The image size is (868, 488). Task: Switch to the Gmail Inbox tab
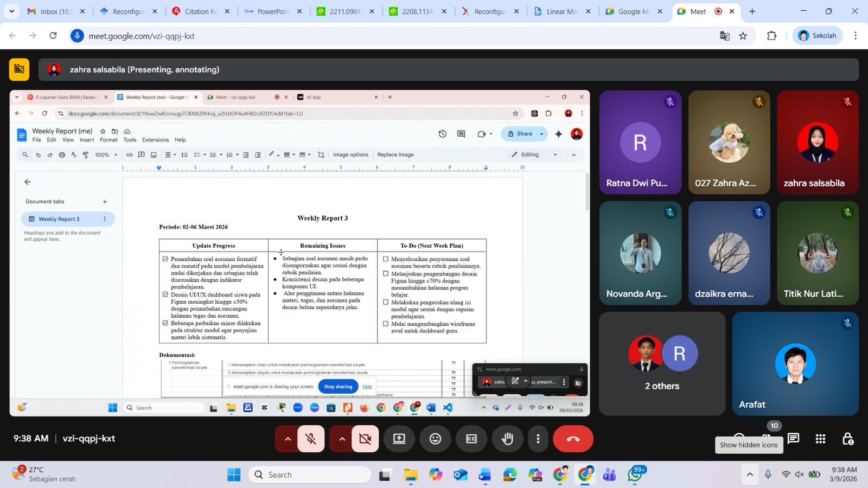point(56,11)
